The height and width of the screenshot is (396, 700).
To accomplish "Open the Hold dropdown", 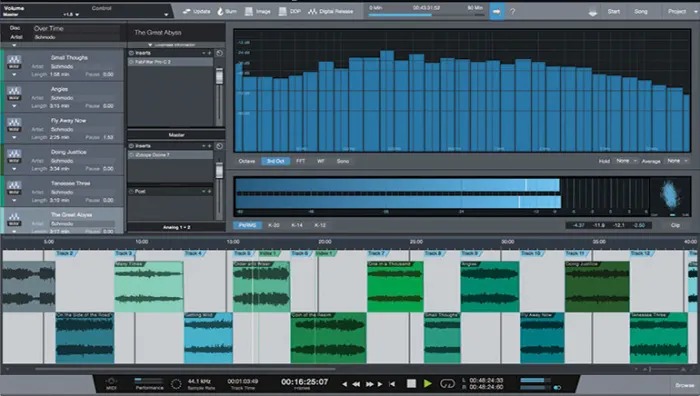I will pyautogui.click(x=626, y=161).
